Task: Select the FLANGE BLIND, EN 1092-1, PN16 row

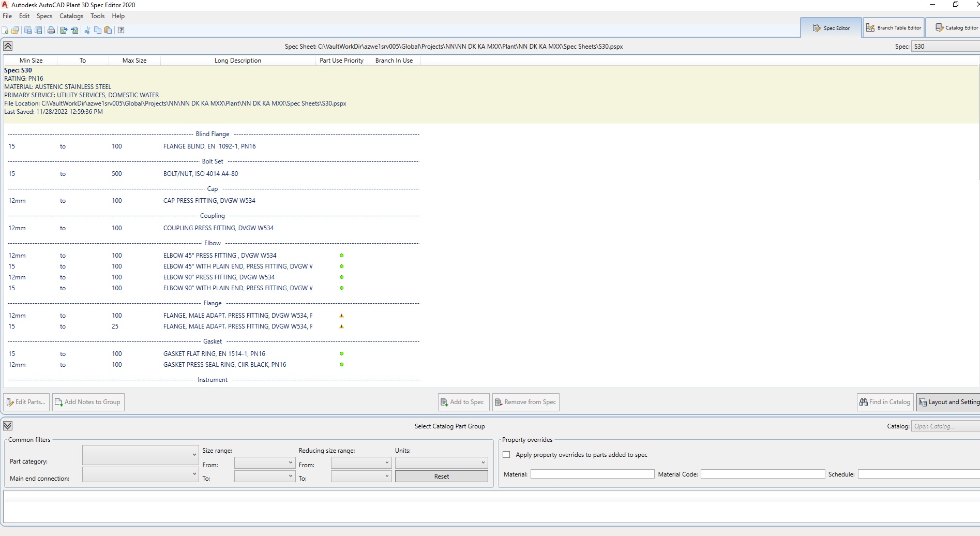Action: (x=213, y=146)
